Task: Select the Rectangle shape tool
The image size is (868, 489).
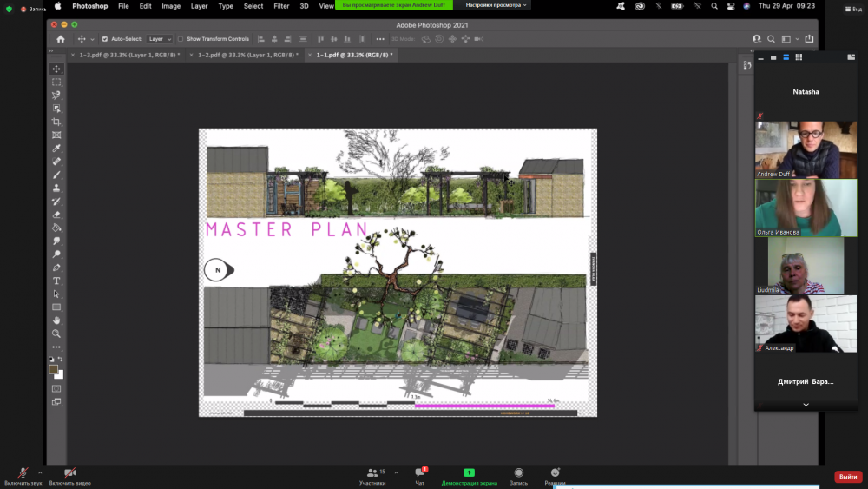Action: (x=56, y=307)
